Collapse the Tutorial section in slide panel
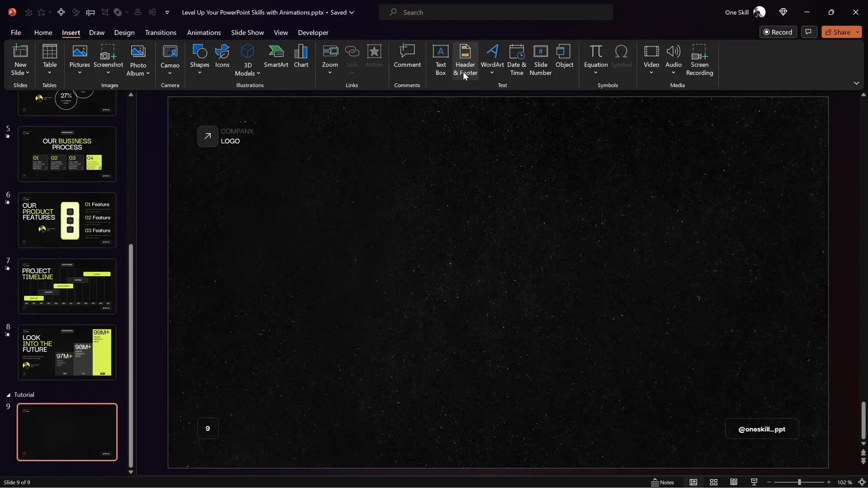 (x=8, y=394)
